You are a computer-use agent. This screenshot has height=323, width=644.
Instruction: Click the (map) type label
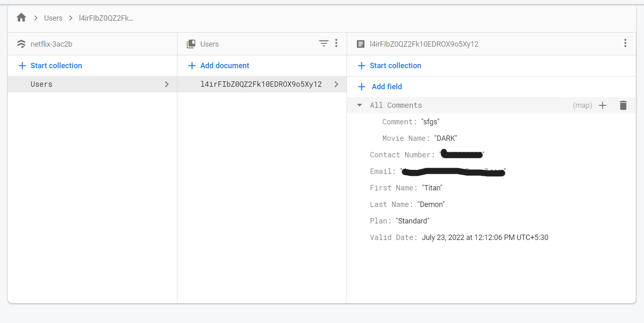pos(582,105)
